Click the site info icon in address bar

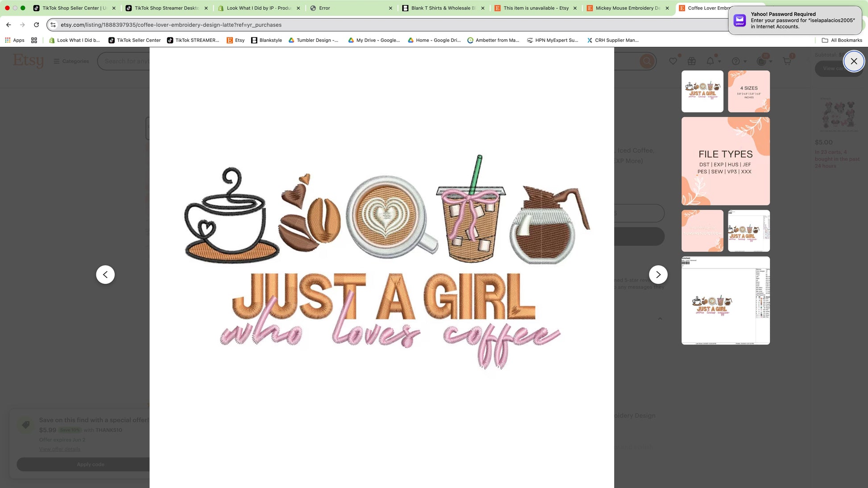coord(53,25)
